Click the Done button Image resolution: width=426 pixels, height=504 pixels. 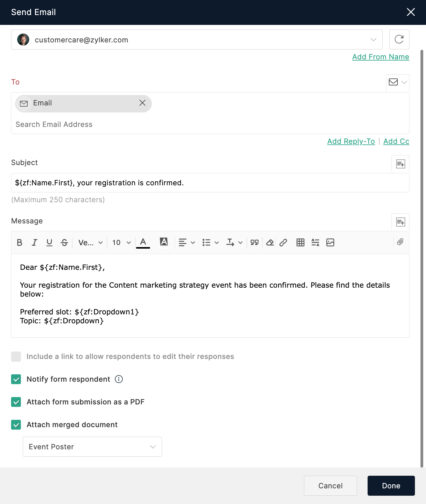(391, 486)
